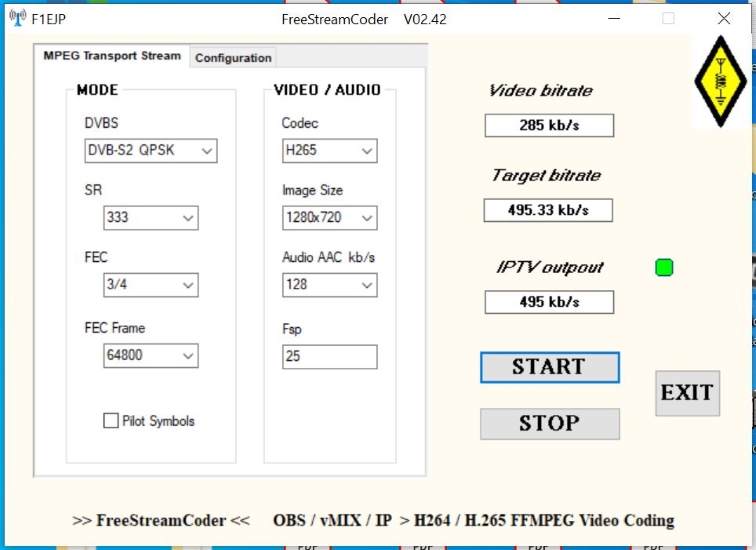Expand the FEC Frame 64800 dropdown
Screen dimensions: 756x550
[x=151, y=355]
